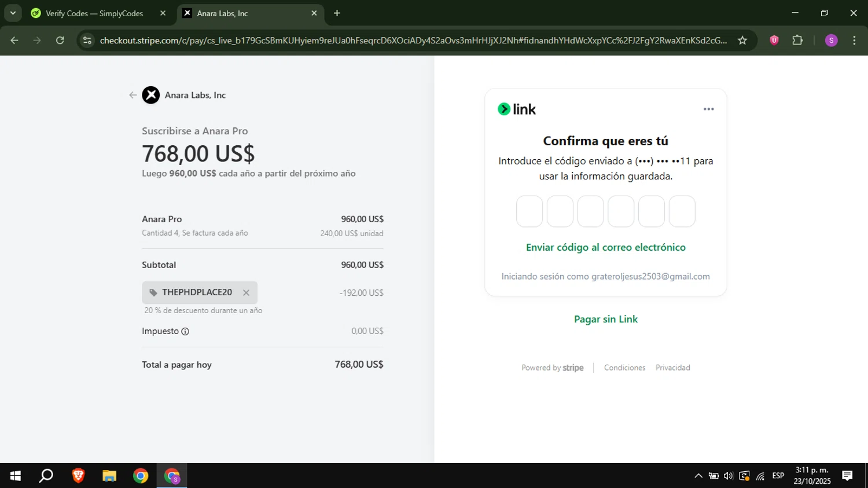Open the volume tray icon
868x488 pixels.
click(729, 476)
